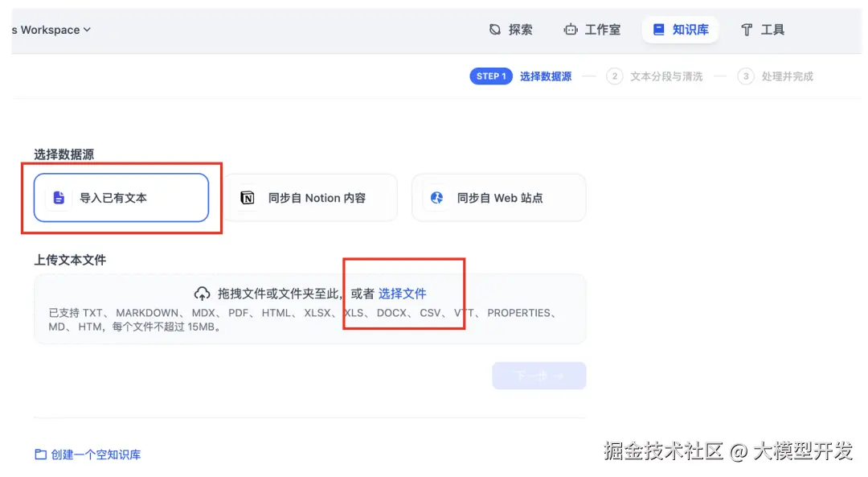
Task: Open the 工具 tab
Action: [762, 29]
